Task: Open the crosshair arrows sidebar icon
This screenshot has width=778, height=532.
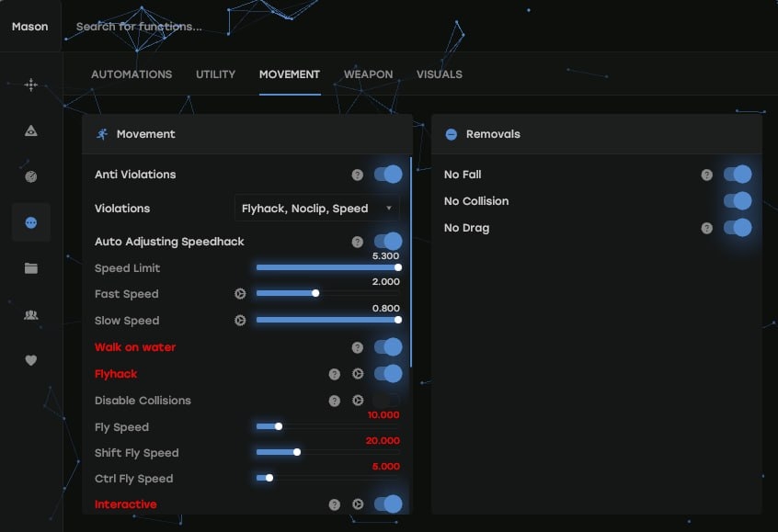Action: 30,85
